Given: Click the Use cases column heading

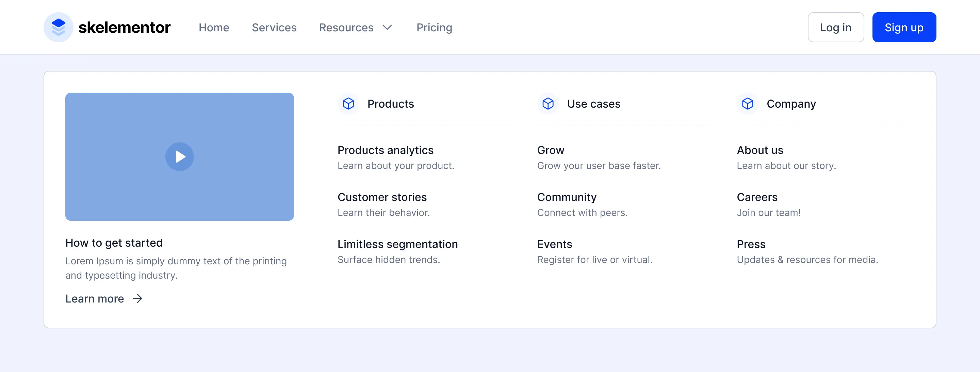Looking at the screenshot, I should click(x=593, y=104).
